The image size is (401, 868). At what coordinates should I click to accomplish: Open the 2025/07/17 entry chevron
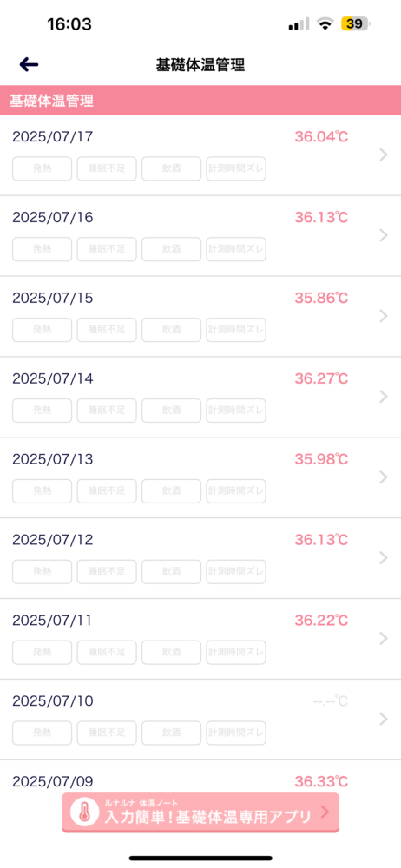(x=384, y=155)
